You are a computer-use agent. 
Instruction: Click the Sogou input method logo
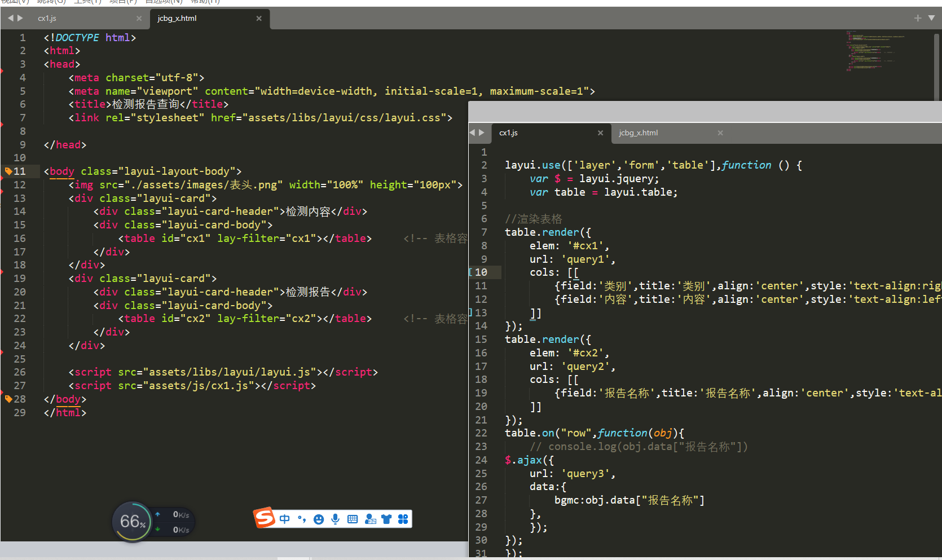pyautogui.click(x=264, y=518)
